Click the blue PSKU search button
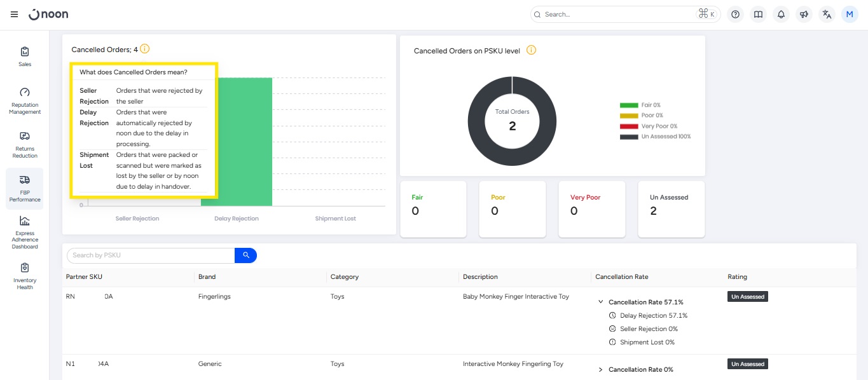 point(245,255)
